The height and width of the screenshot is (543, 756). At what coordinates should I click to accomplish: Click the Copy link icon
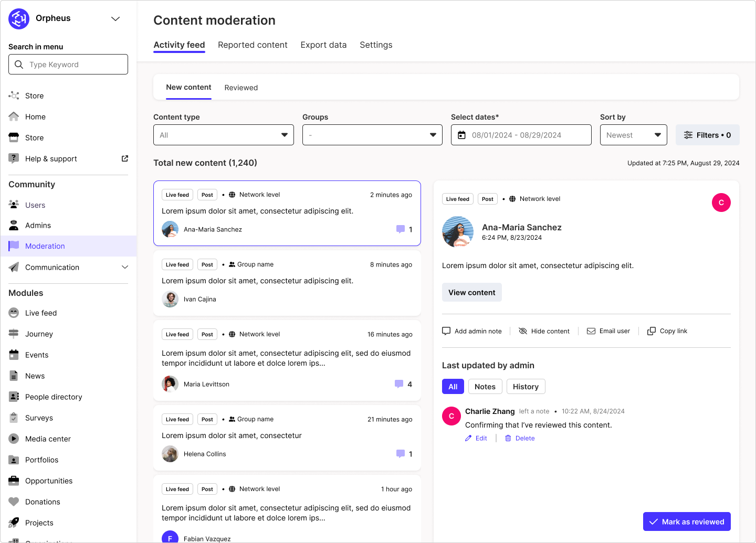point(652,331)
